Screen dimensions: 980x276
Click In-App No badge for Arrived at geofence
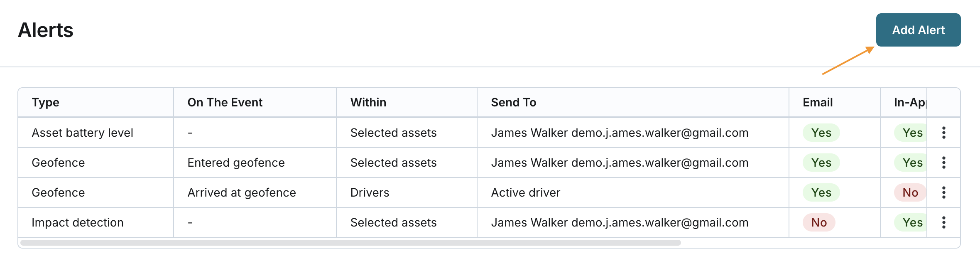910,192
